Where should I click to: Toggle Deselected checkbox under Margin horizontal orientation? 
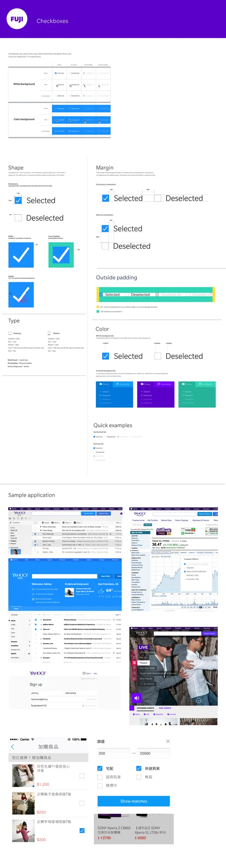[158, 198]
